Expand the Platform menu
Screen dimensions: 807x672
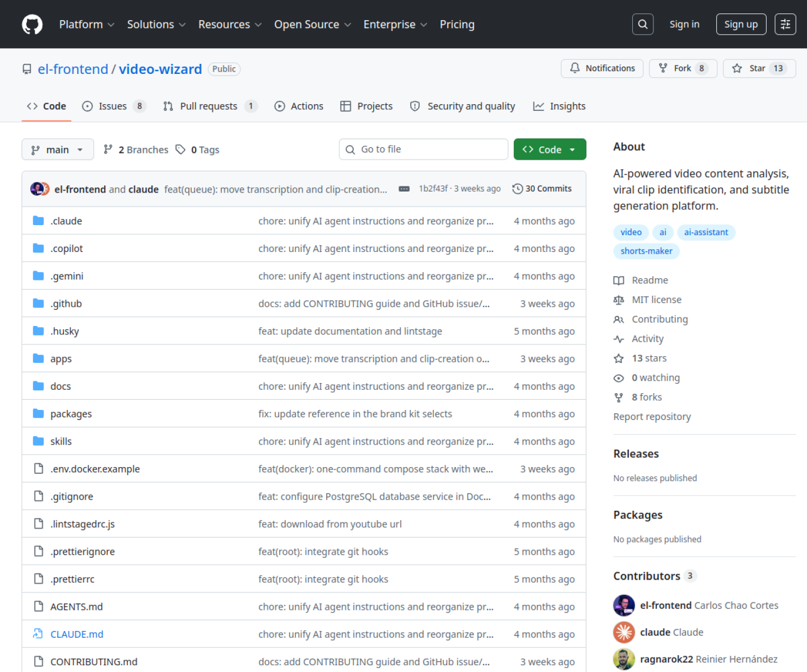(x=87, y=25)
